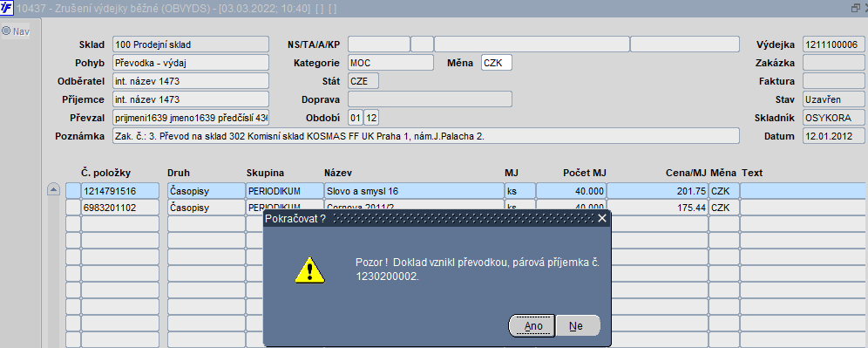868x348 pixels.
Task: Select the Kategorie field 'MOC'
Action: coord(390,63)
